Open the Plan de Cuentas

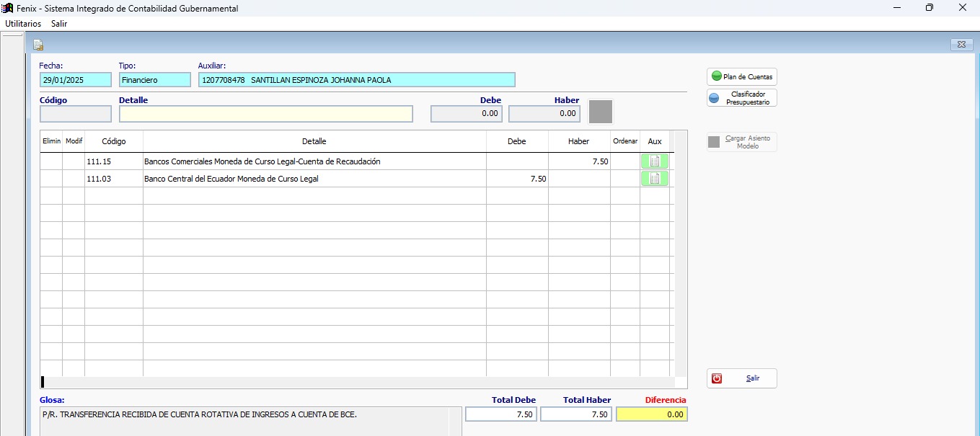(x=742, y=76)
